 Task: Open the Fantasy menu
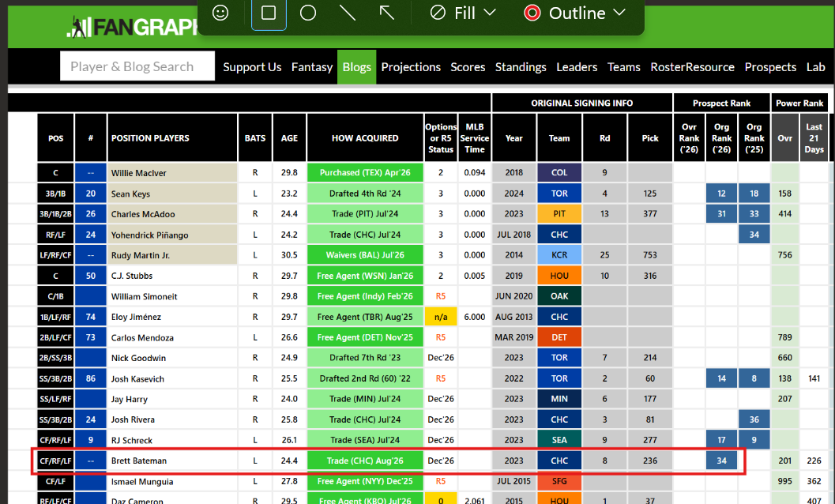pyautogui.click(x=312, y=67)
